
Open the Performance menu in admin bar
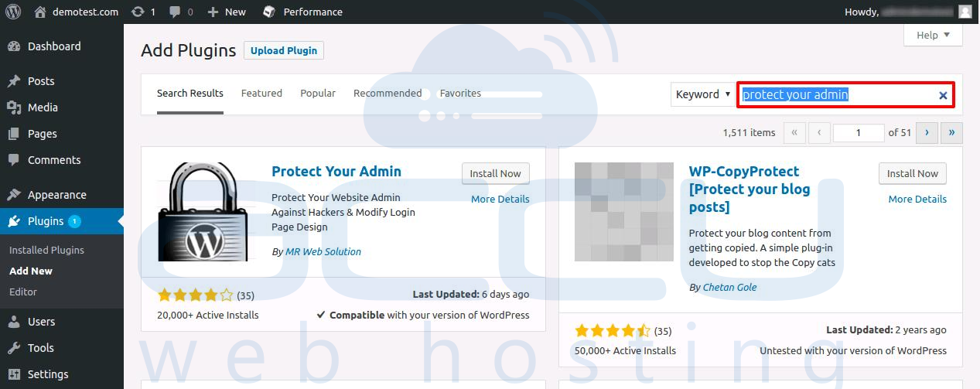pyautogui.click(x=303, y=12)
